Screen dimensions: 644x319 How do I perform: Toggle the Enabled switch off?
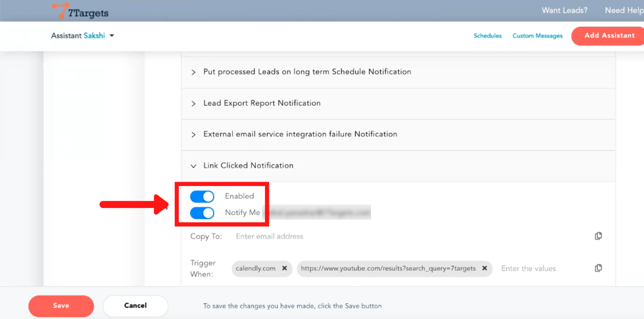202,196
